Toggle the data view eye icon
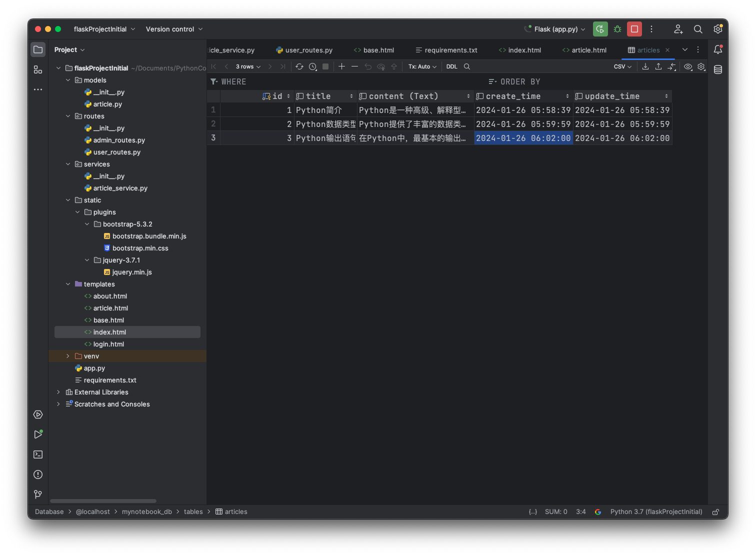The width and height of the screenshot is (756, 556). 688,66
